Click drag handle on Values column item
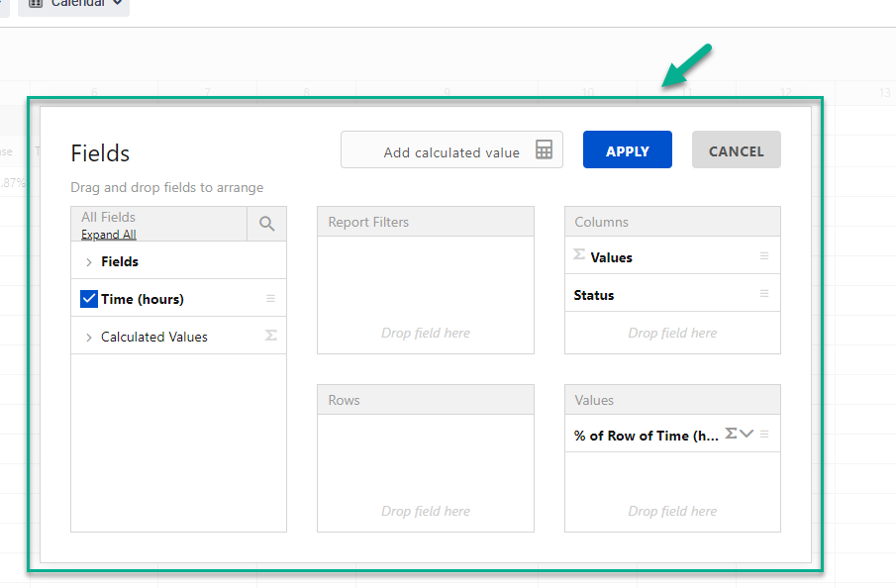The width and height of the screenshot is (896, 588). coord(764,256)
